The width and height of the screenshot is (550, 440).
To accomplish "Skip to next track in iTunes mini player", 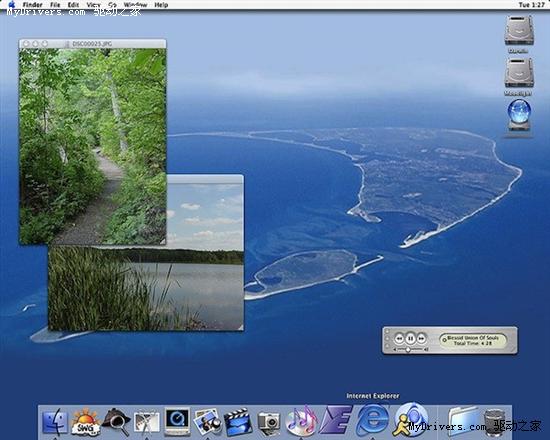I will (x=421, y=339).
